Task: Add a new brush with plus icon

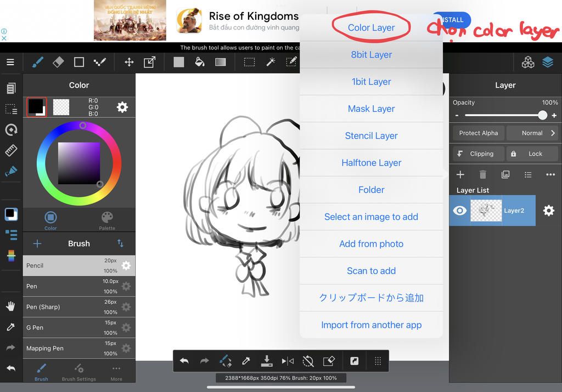Action: pyautogui.click(x=37, y=244)
